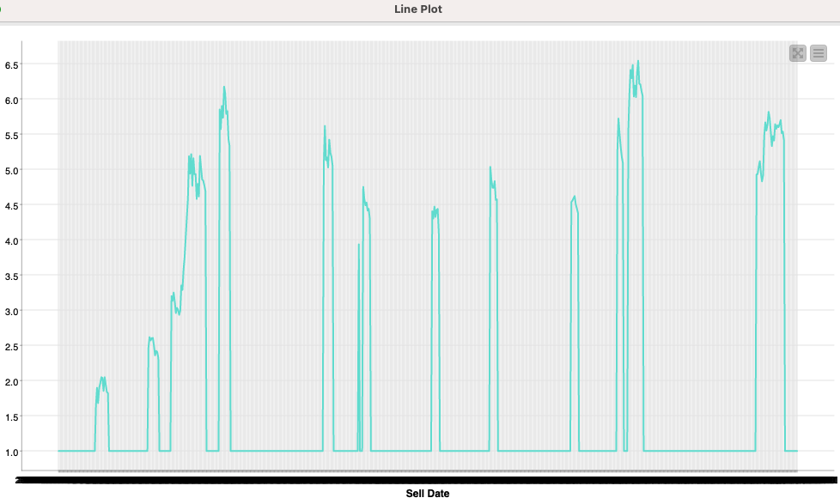Click the 2.5 y-axis tick label
Viewport: 840px width, 504px height.
(12, 347)
